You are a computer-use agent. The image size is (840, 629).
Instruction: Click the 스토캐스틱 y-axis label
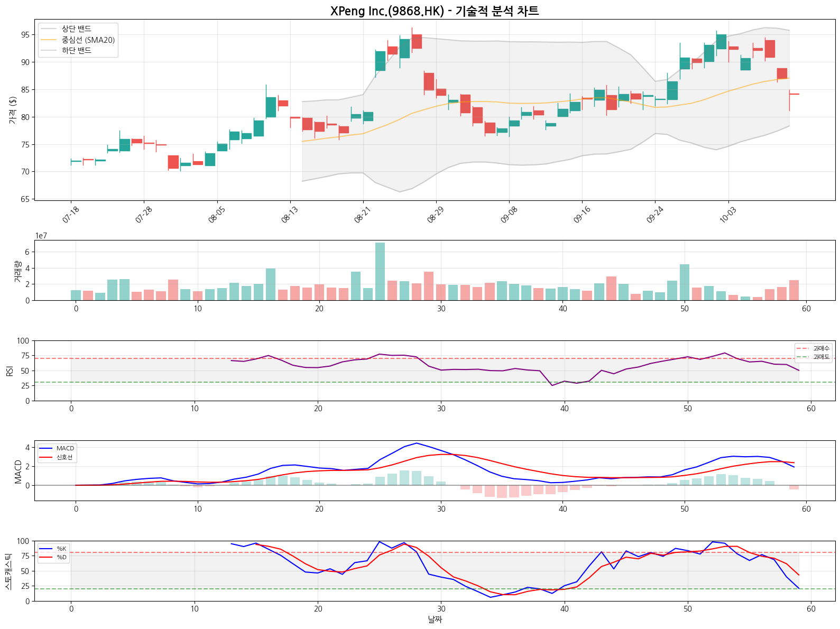point(8,571)
